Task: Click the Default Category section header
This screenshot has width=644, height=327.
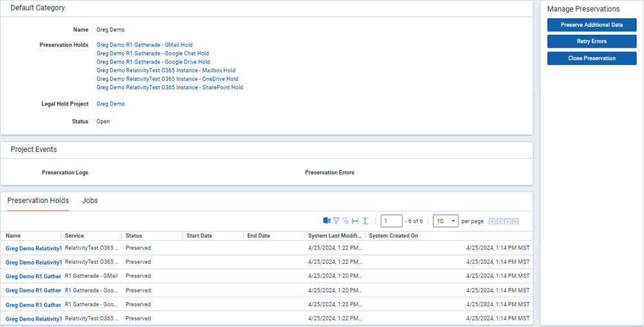Action: (x=38, y=8)
